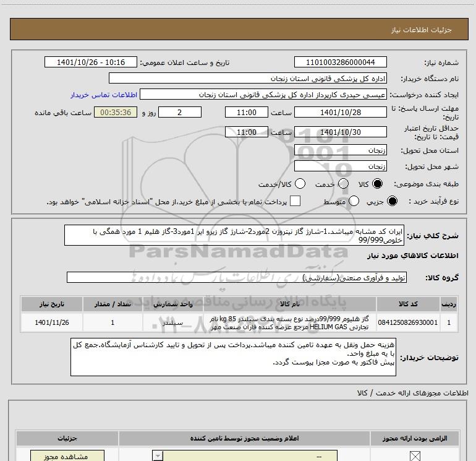Click اطلاعات کالاهای مورد نیاز heading

pos(412,256)
